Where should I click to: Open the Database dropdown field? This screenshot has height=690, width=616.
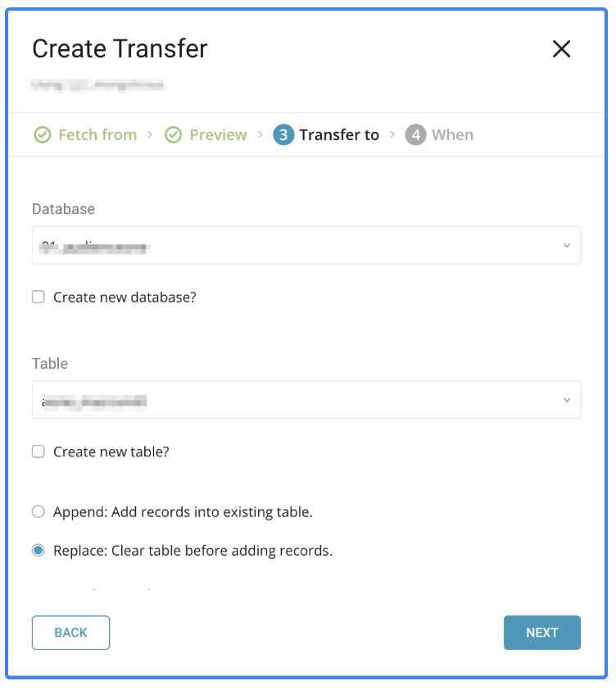(295, 245)
